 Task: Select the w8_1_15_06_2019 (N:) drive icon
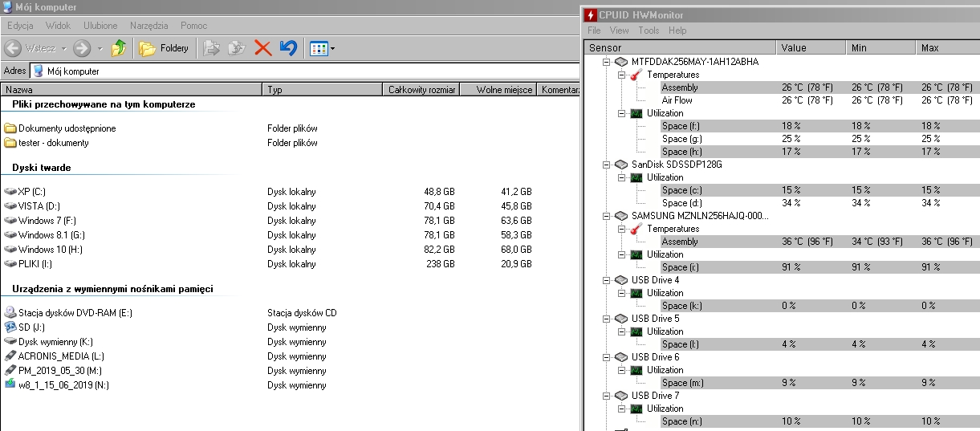tap(10, 385)
